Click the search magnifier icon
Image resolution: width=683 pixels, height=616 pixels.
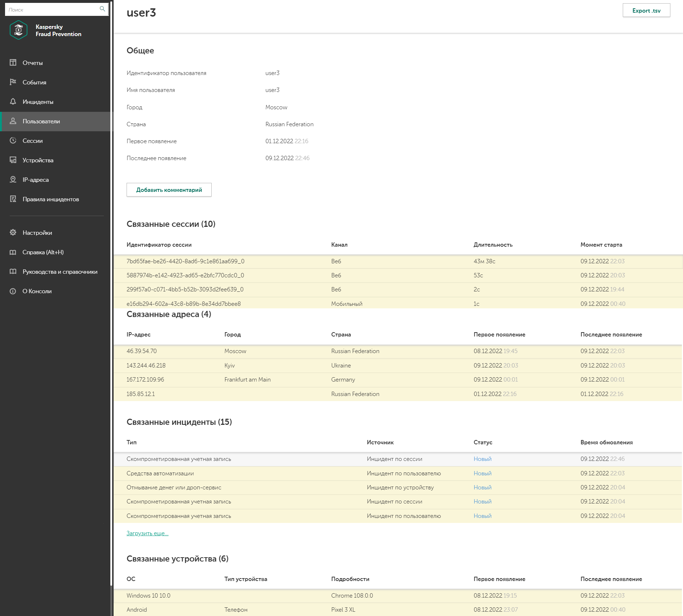[x=102, y=9]
